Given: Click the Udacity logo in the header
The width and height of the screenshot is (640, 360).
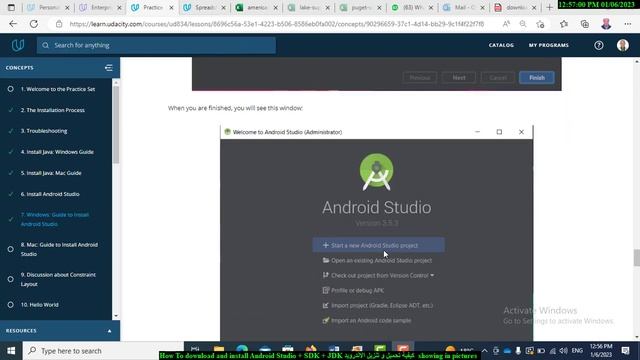Looking at the screenshot, I should point(18,45).
